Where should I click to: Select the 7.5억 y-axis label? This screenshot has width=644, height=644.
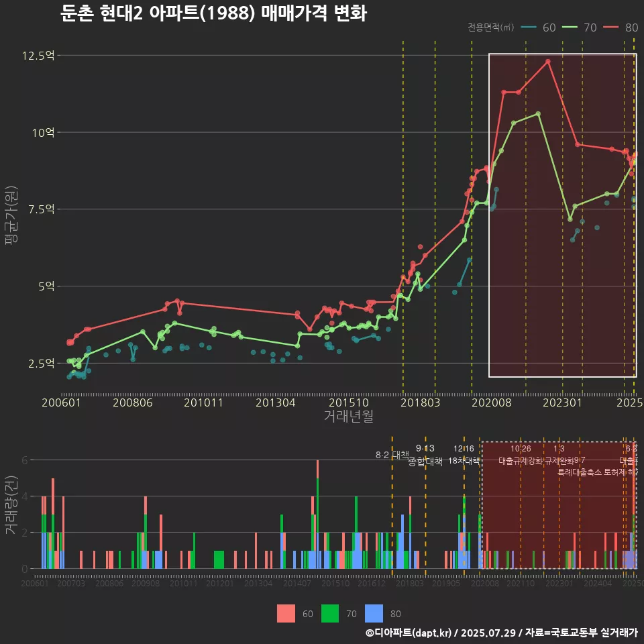(x=41, y=209)
